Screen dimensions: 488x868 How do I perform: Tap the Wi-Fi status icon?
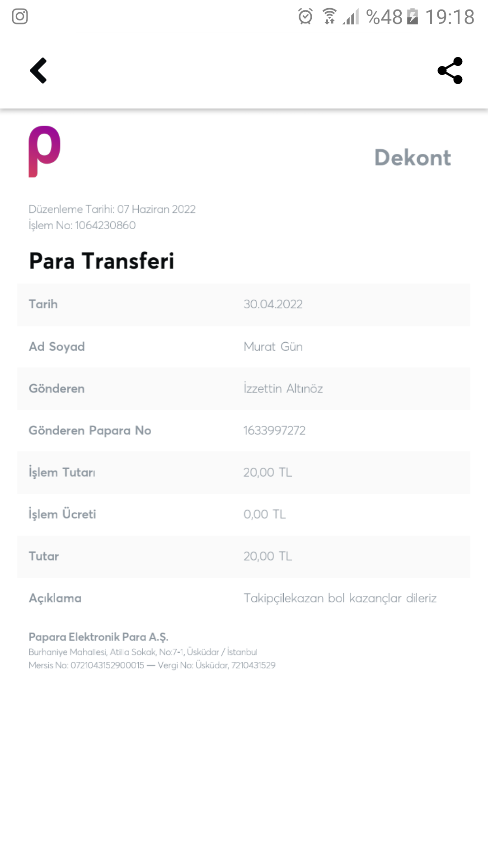(x=329, y=16)
